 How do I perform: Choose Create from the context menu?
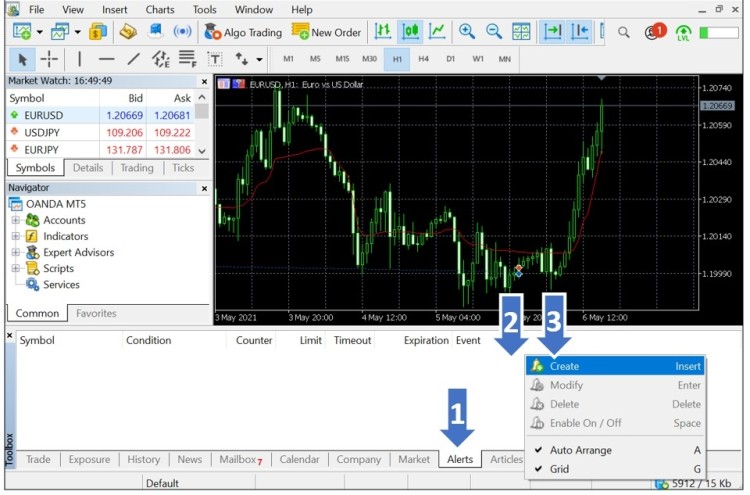pos(564,366)
